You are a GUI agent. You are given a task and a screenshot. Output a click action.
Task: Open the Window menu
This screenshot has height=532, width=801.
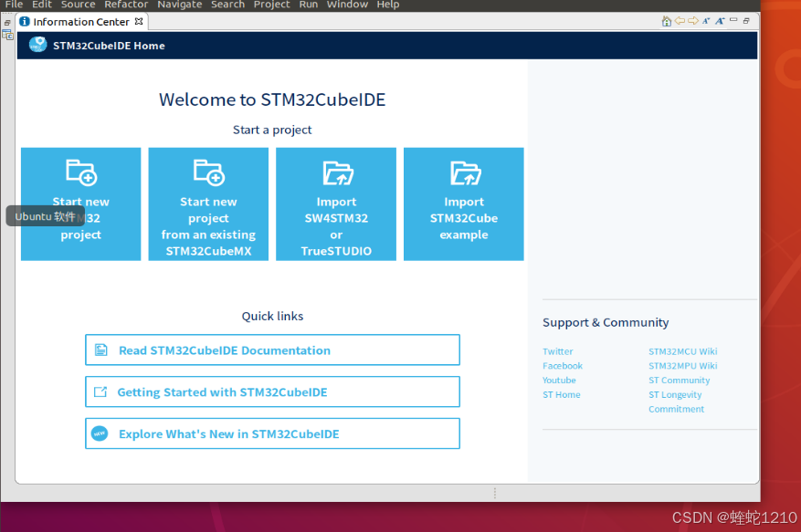[x=347, y=5]
